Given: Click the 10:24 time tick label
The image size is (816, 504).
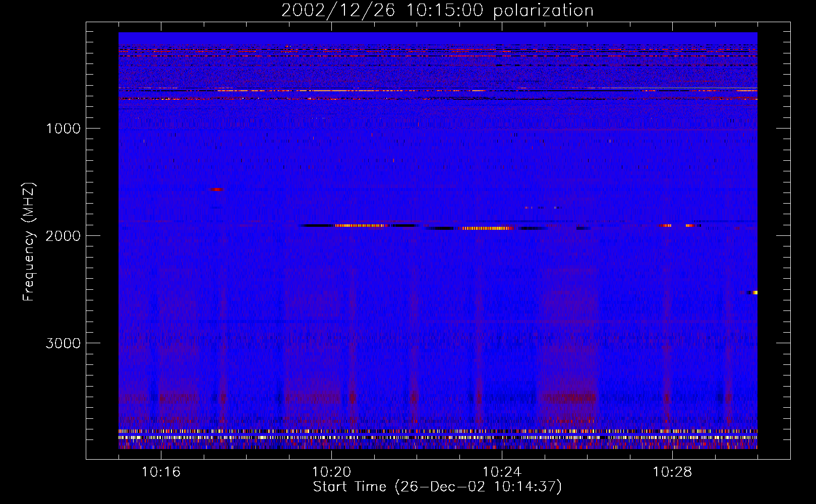Looking at the screenshot, I should click(502, 472).
